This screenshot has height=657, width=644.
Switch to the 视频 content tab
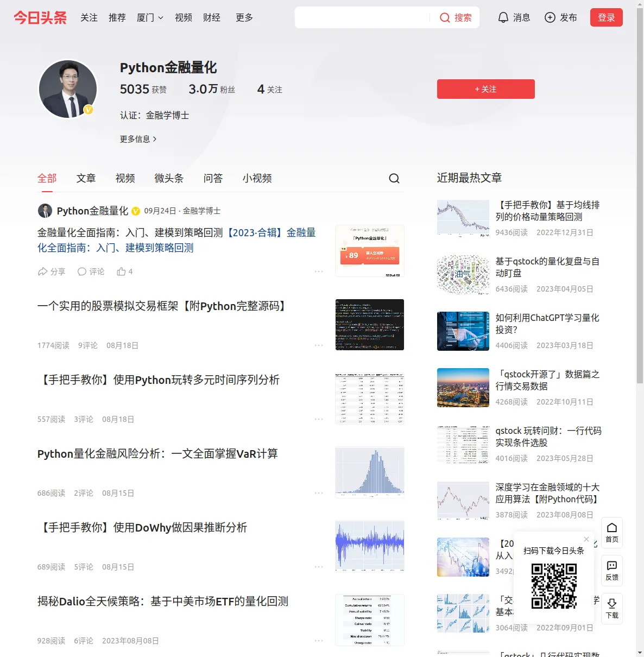pyautogui.click(x=125, y=178)
